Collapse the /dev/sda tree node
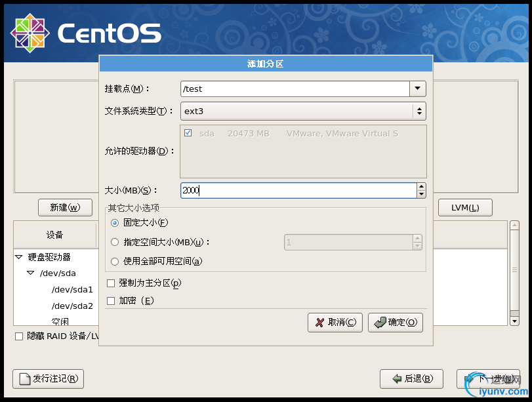This screenshot has height=402, width=532. (x=31, y=273)
